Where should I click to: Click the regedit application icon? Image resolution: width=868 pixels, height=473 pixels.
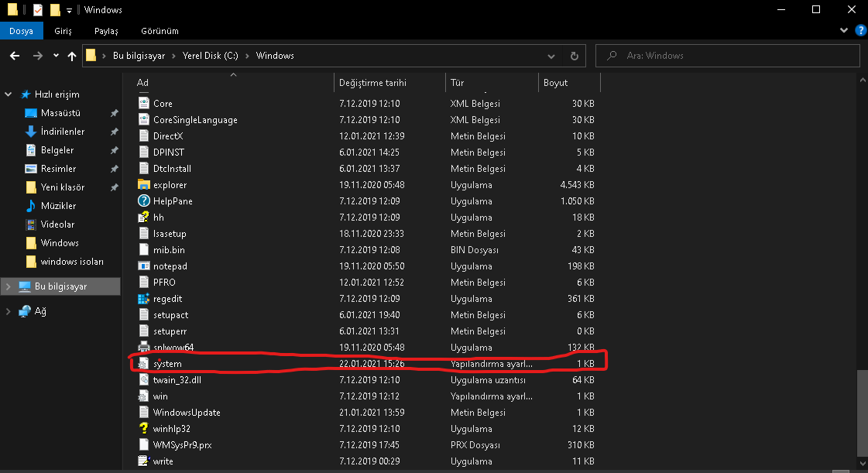142,299
